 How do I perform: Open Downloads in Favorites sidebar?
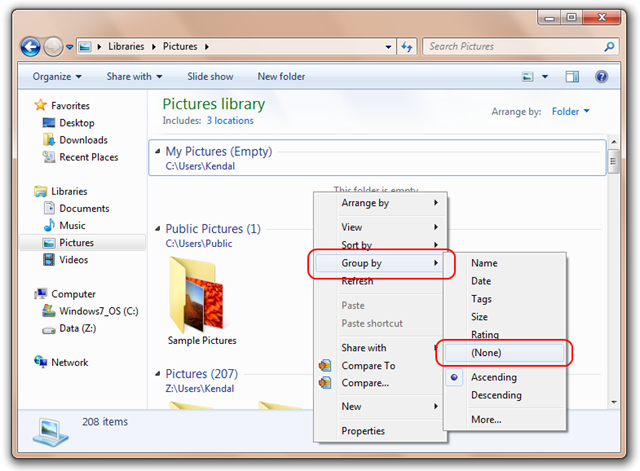click(x=82, y=140)
